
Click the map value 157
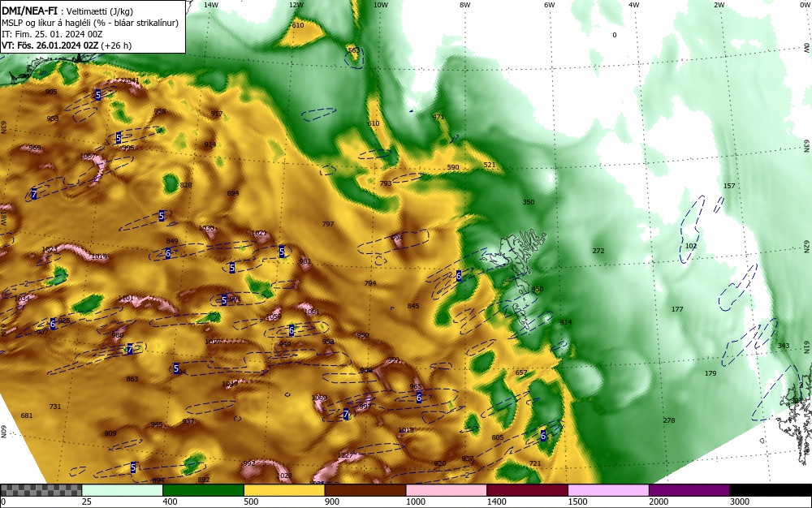pyautogui.click(x=729, y=186)
